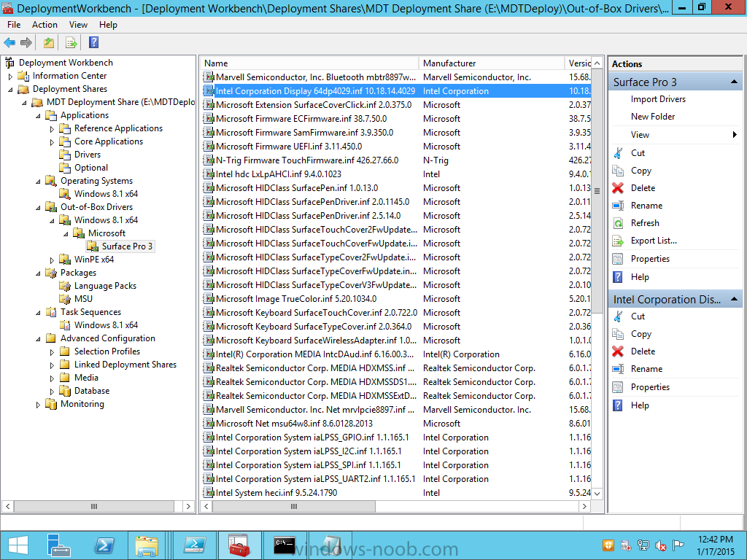This screenshot has width=747, height=560.
Task: Click Information Center icon in tree
Action: click(x=23, y=76)
